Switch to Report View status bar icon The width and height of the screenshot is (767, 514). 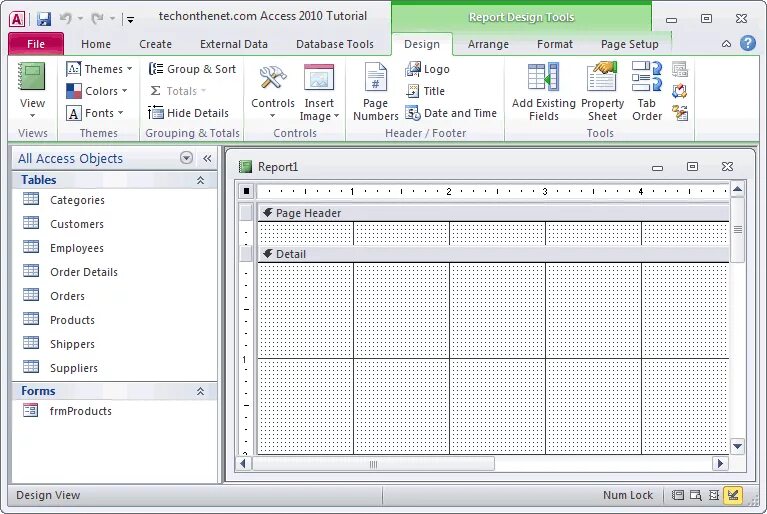tap(677, 495)
